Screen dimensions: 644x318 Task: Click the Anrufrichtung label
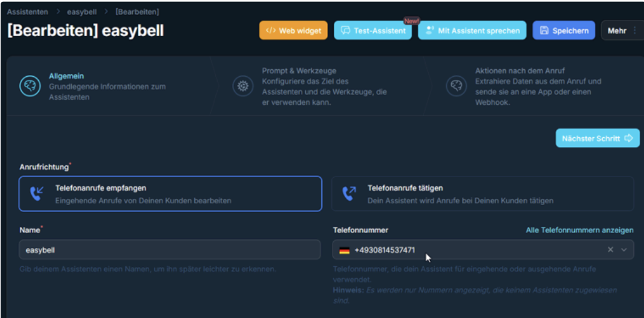click(45, 167)
